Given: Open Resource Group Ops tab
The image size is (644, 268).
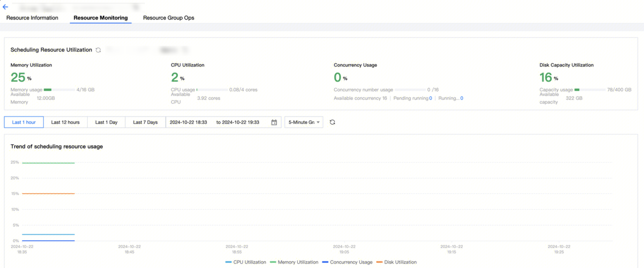Looking at the screenshot, I should coord(169,18).
